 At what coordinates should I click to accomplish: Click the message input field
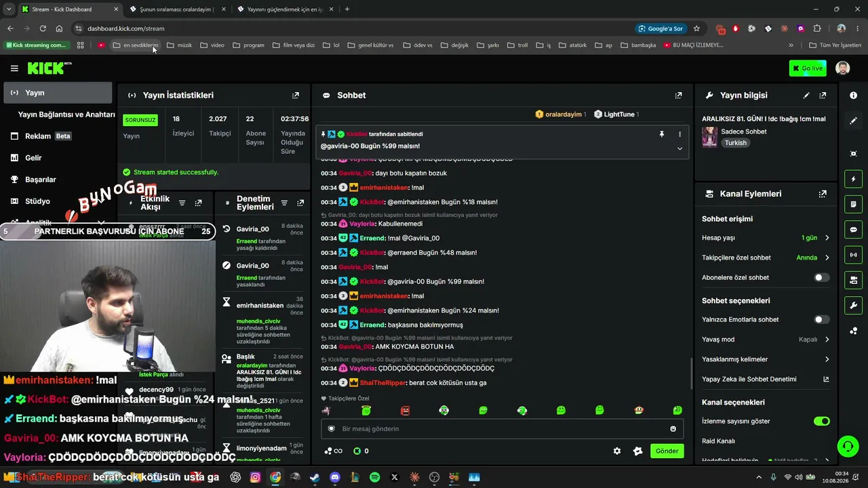pyautogui.click(x=502, y=428)
